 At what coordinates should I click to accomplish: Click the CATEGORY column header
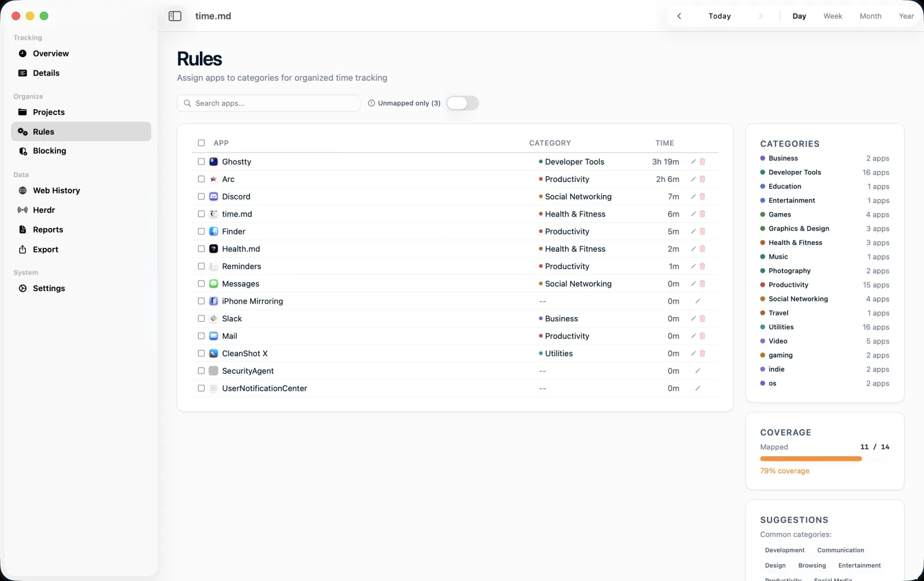(550, 143)
